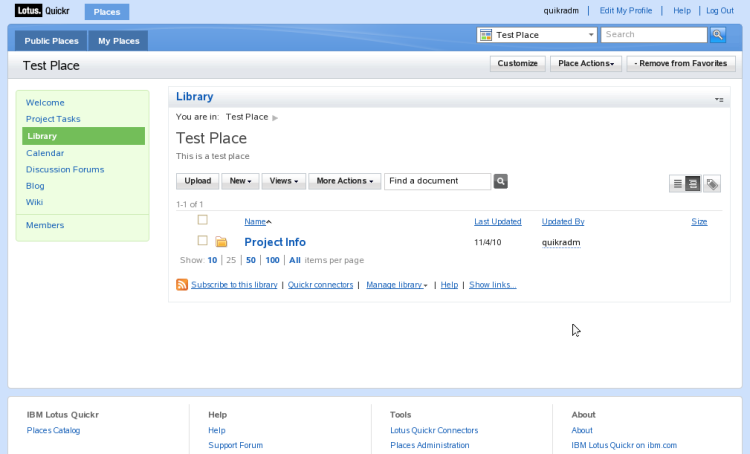The width and height of the screenshot is (750, 454).
Task: Tick the Project Info row checkbox
Action: tap(203, 240)
